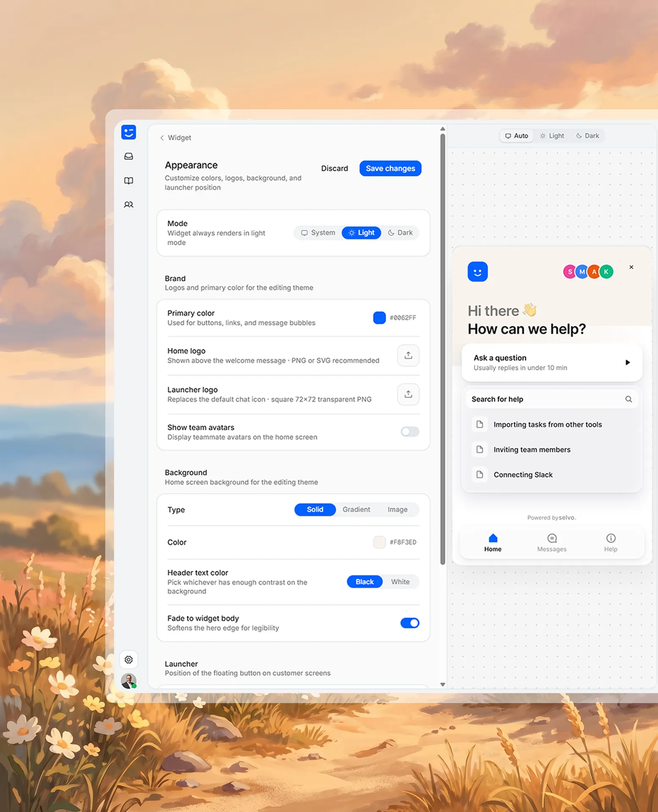Open Messages tab in widget
Image resolution: width=658 pixels, height=812 pixels.
[x=551, y=543]
